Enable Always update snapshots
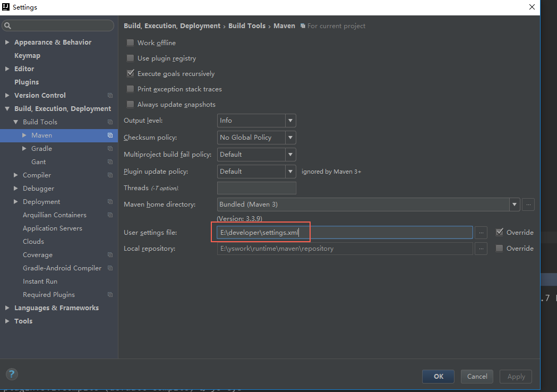 [131, 104]
